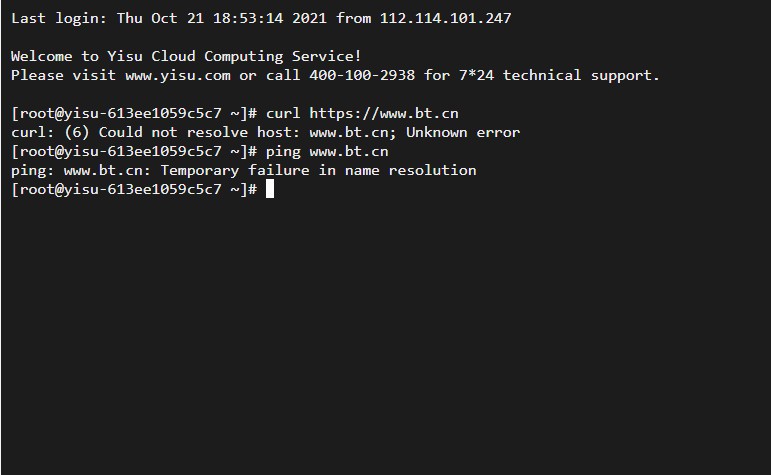Click 'Unknown error' at end of curl output
This screenshot has width=771, height=475.
(463, 132)
